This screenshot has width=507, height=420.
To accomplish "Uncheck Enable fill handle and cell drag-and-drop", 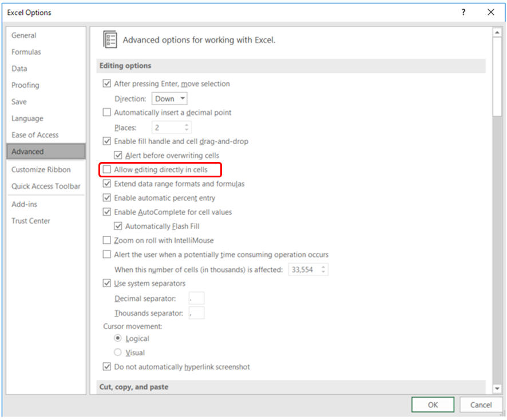I will [106, 141].
